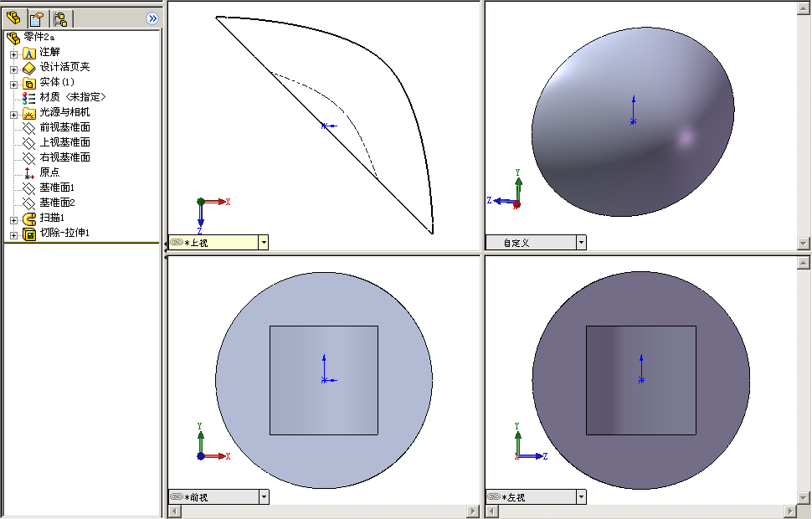Switch to the ConfigurationManager tab

point(60,19)
